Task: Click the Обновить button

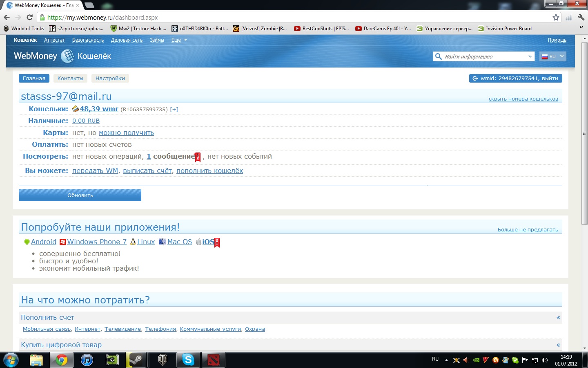Action: [80, 195]
